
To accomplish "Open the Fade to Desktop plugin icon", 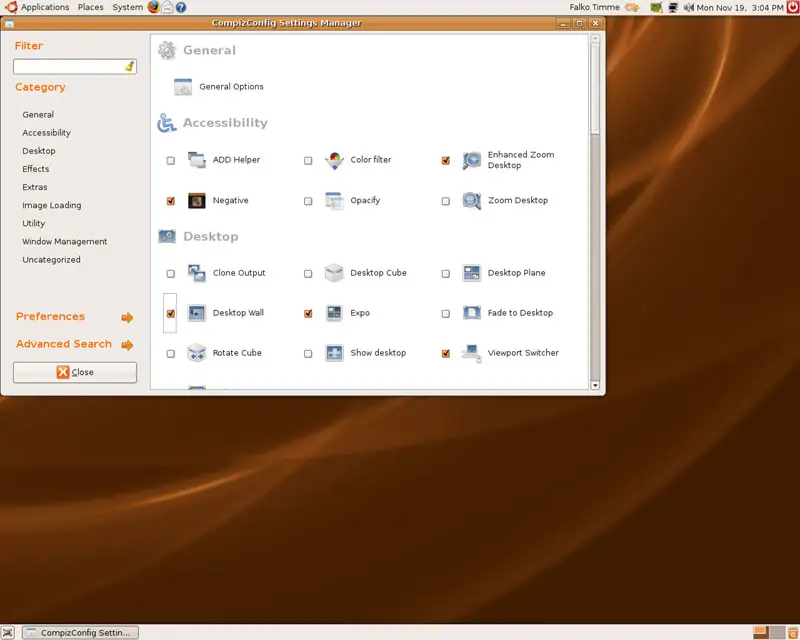I will 471,313.
